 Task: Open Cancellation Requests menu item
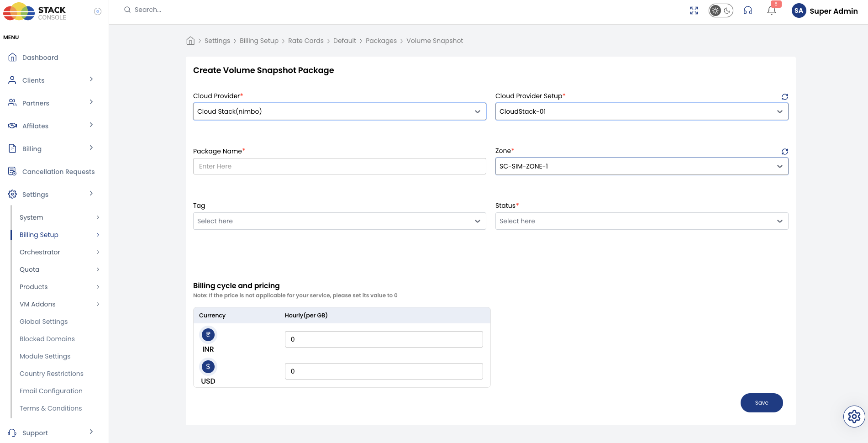(58, 172)
